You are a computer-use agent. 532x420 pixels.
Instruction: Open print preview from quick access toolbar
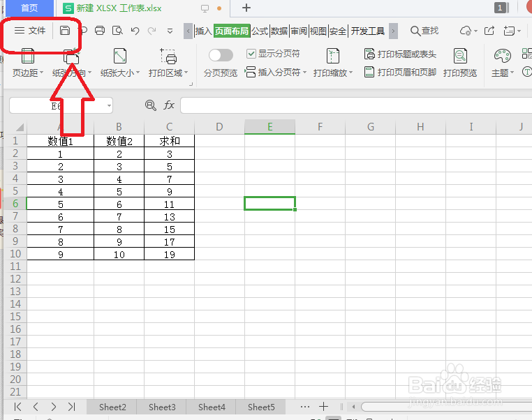(x=117, y=31)
